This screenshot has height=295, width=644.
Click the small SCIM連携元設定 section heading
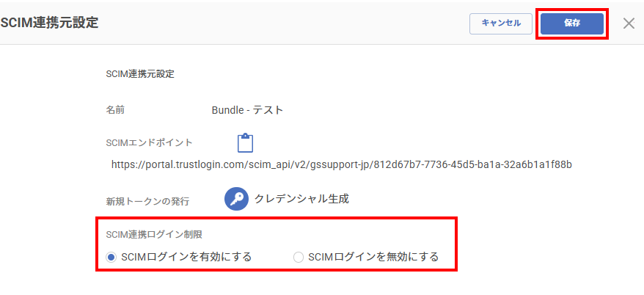tap(140, 74)
